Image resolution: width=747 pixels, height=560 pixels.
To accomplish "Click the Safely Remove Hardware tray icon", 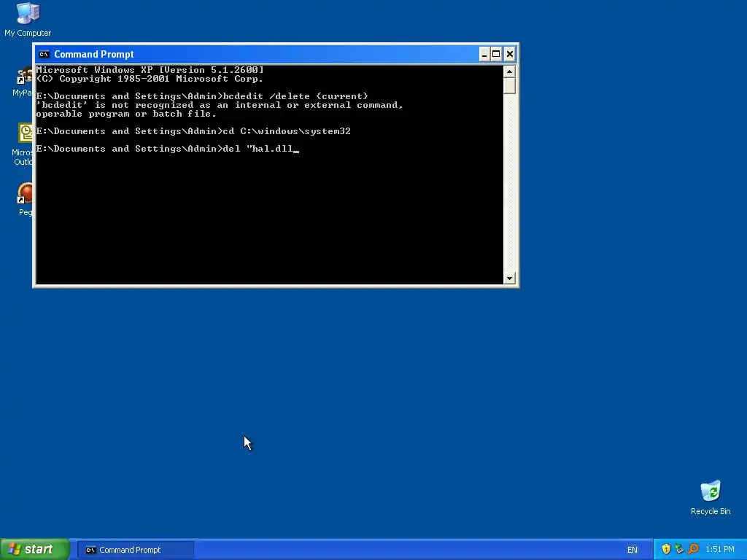I will coord(679,549).
